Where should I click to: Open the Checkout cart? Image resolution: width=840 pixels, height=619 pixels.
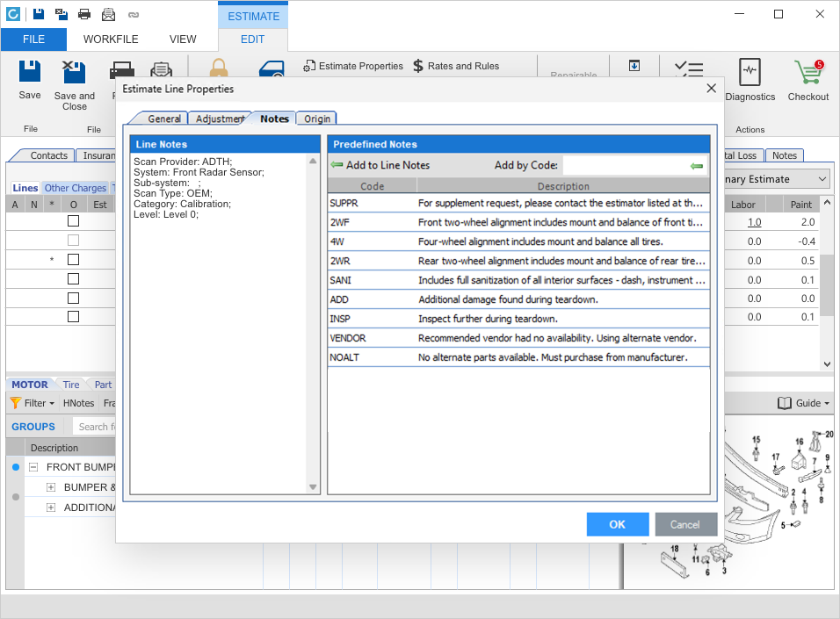click(807, 80)
